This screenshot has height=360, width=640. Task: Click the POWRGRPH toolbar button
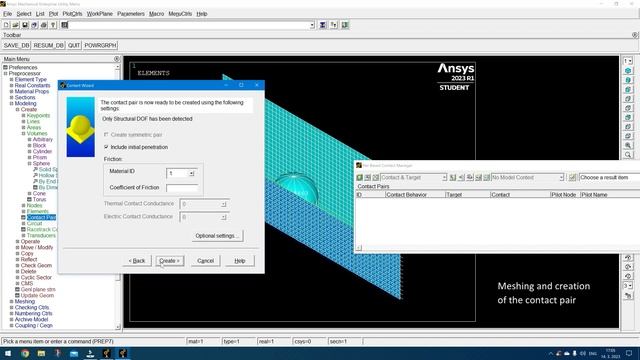(x=100, y=45)
